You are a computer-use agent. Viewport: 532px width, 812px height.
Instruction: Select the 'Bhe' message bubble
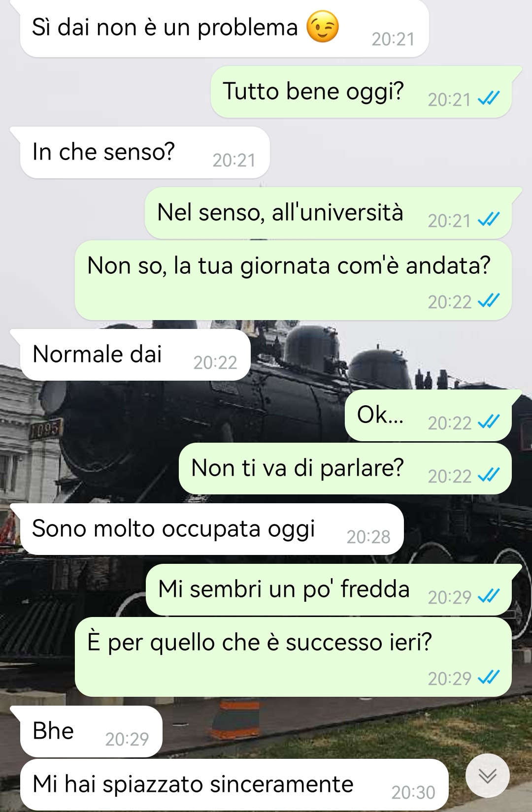pyautogui.click(x=91, y=731)
